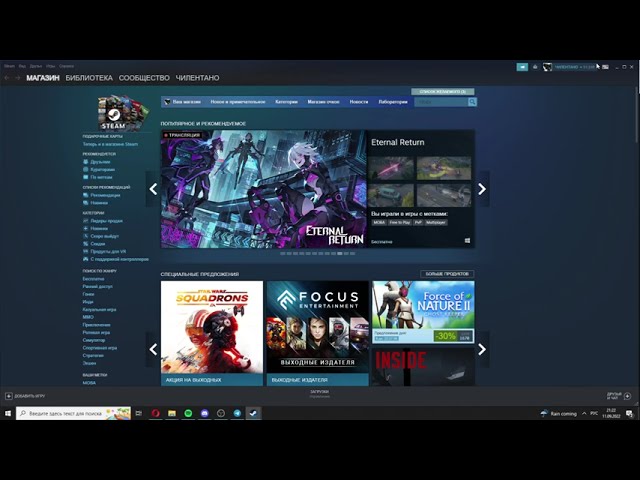The image size is (640, 480).
Task: Click the store search magnifier icon
Action: coord(472,102)
